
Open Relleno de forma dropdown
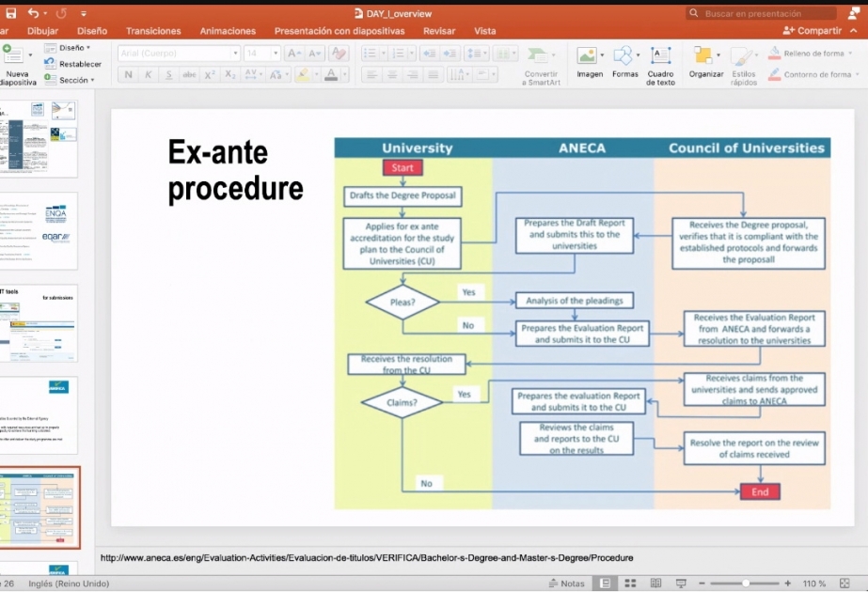tap(811, 54)
